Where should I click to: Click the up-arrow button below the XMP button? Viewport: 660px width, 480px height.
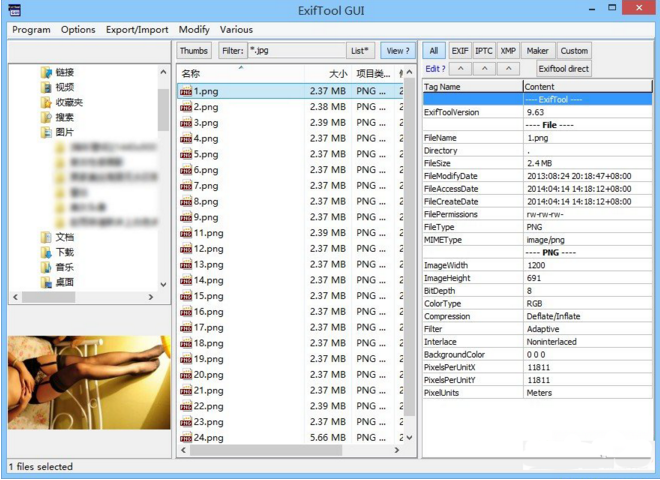coord(508,69)
